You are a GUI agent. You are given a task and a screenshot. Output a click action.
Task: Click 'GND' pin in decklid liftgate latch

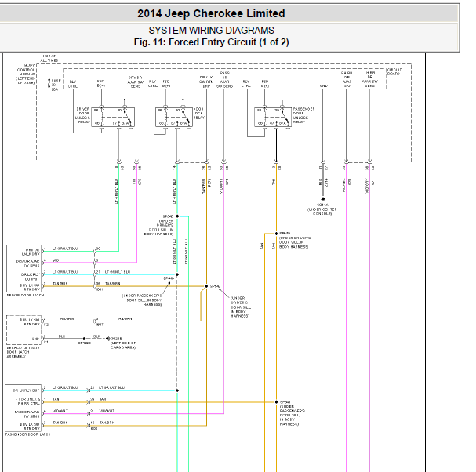(x=36, y=339)
